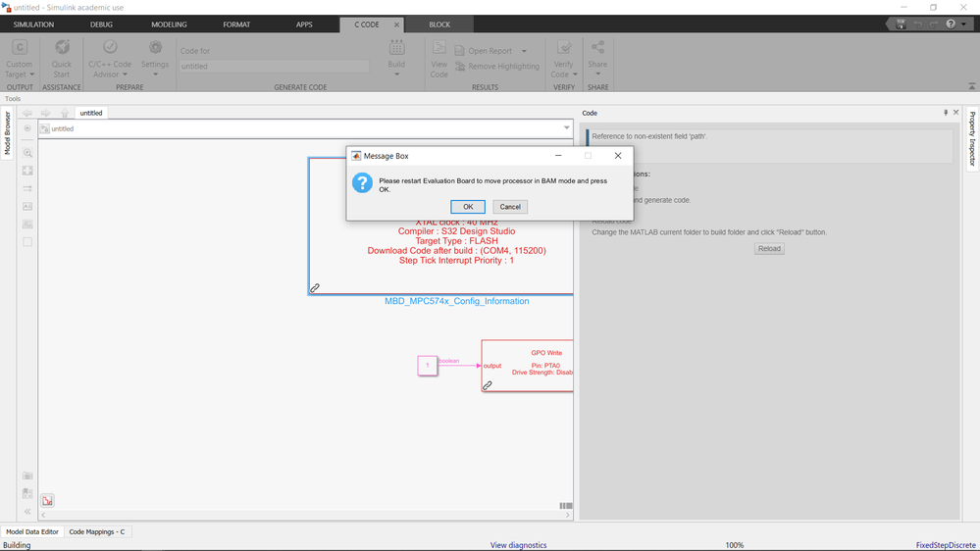Select the untitled model tab
Screen dimensions: 980x551
point(91,113)
